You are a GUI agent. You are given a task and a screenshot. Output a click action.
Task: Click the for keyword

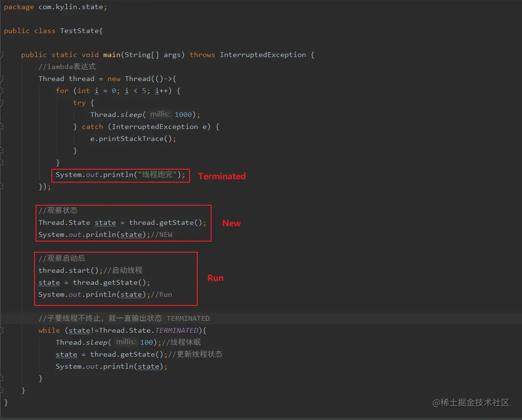[62, 91]
